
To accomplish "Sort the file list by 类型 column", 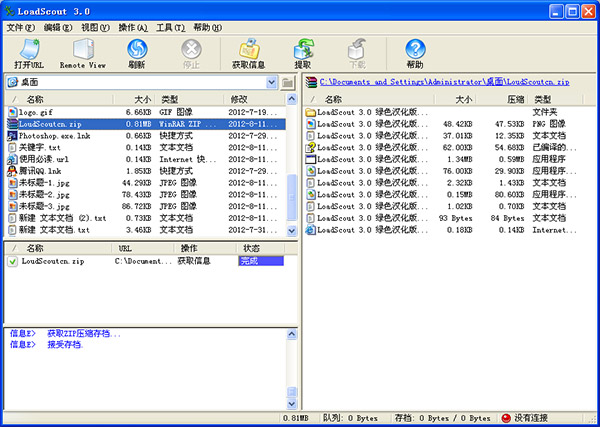I will pos(189,99).
